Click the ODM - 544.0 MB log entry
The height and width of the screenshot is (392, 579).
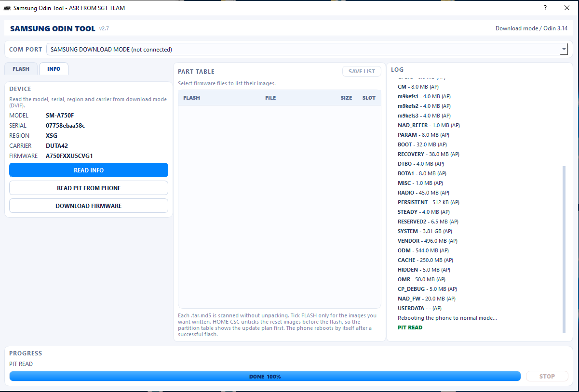pos(423,250)
